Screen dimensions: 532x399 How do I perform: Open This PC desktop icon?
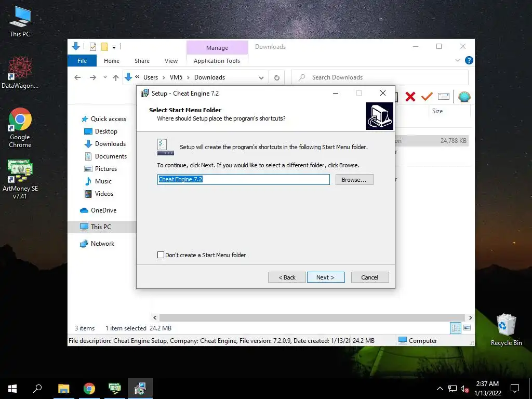20,22
